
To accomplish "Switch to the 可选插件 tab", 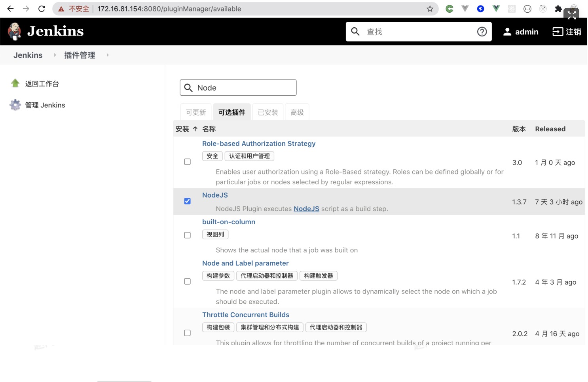I will click(x=232, y=112).
